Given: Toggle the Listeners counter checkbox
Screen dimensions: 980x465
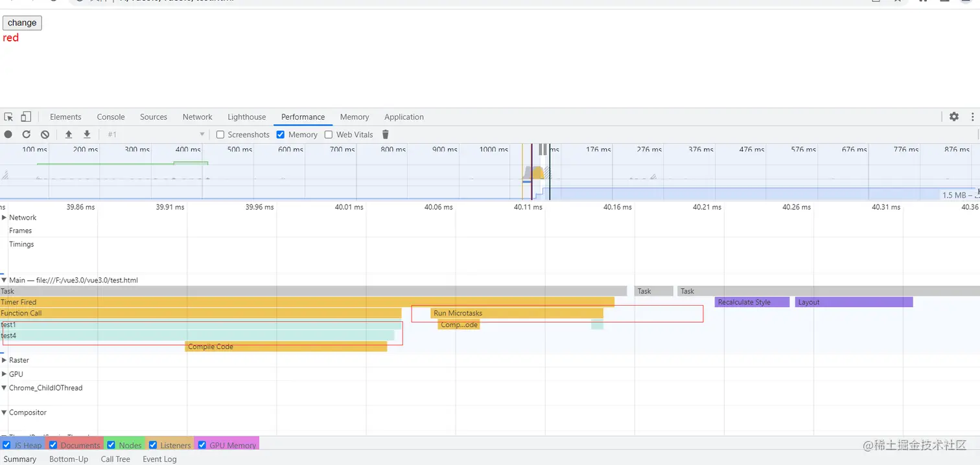Looking at the screenshot, I should click(x=154, y=445).
